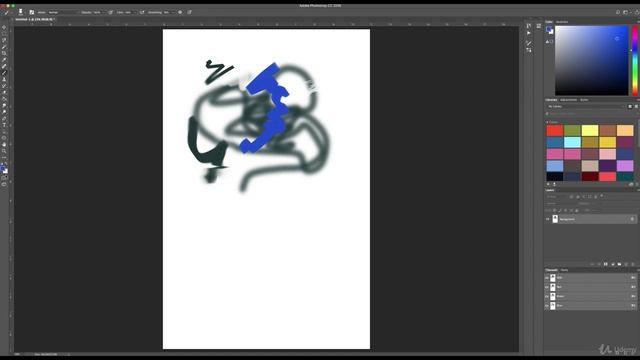Select the Zoom tool
640x360 pixels.
4,151
